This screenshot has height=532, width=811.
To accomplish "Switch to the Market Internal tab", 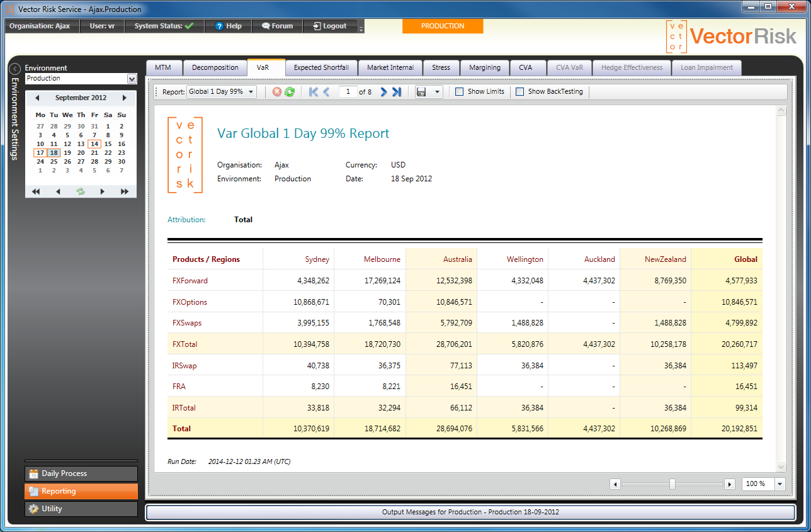I will pos(390,67).
